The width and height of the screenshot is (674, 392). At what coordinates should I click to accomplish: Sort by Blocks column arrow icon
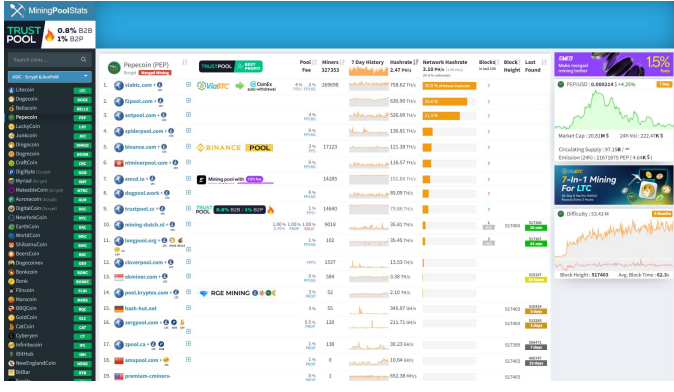(498, 62)
